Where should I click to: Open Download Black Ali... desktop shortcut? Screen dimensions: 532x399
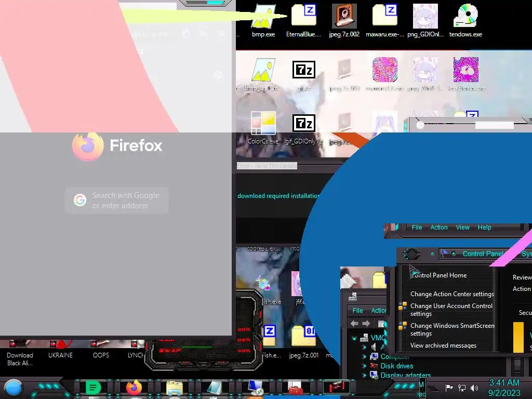pos(20,353)
